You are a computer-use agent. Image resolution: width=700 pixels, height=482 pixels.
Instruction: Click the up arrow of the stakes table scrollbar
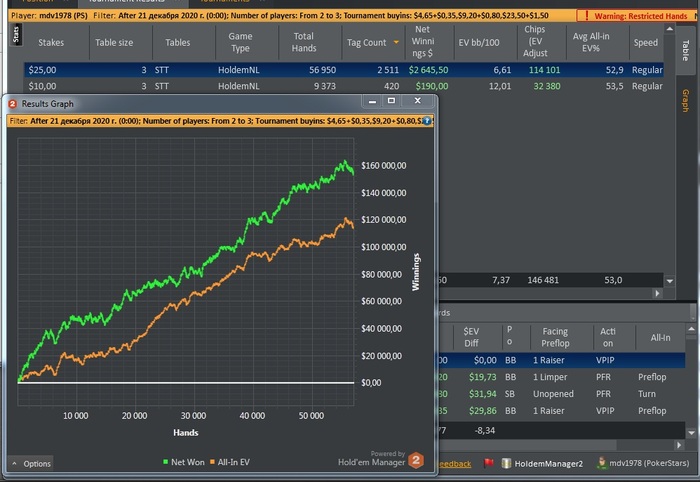[x=669, y=29]
